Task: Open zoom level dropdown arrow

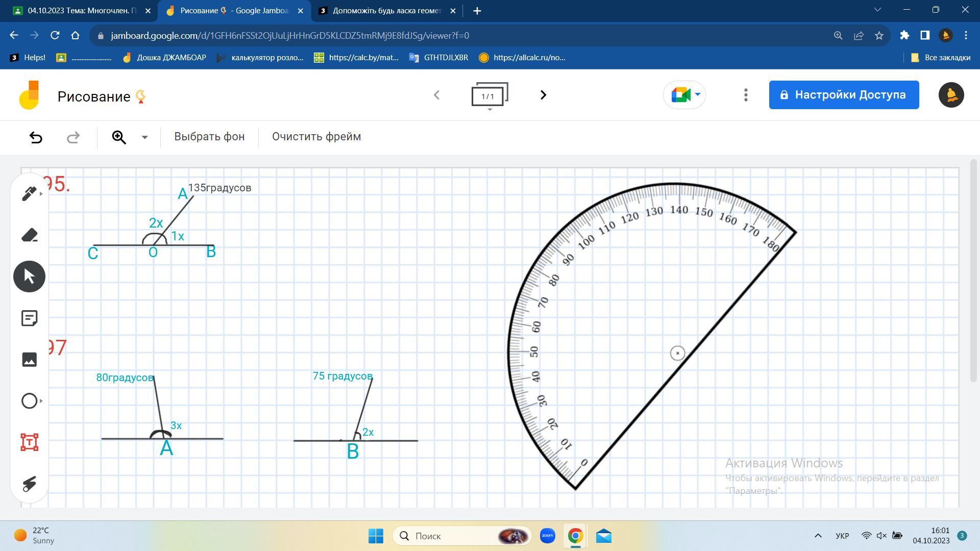Action: [x=144, y=137]
